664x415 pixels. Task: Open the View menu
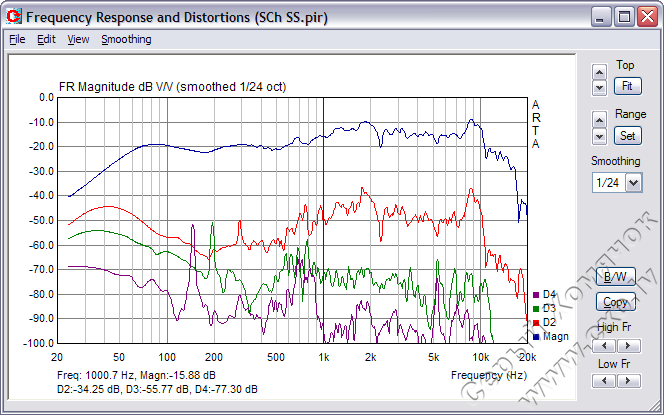[78, 39]
